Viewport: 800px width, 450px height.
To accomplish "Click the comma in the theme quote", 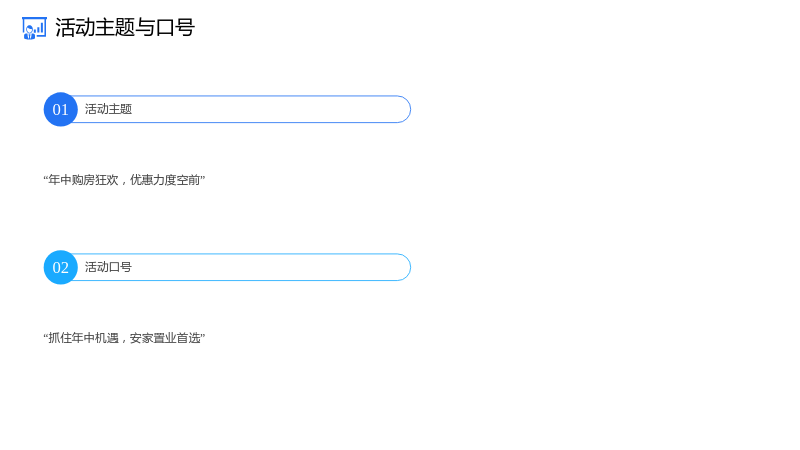I will [123, 182].
